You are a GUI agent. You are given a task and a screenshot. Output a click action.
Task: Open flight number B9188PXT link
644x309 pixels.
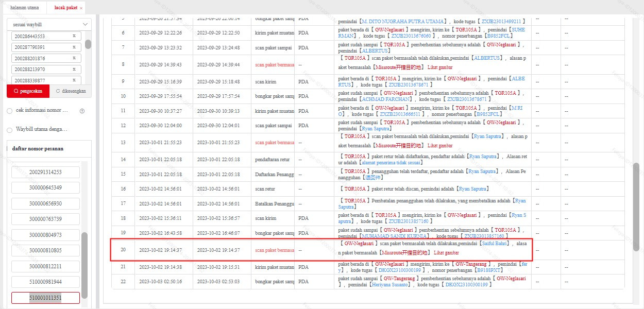coord(489,270)
